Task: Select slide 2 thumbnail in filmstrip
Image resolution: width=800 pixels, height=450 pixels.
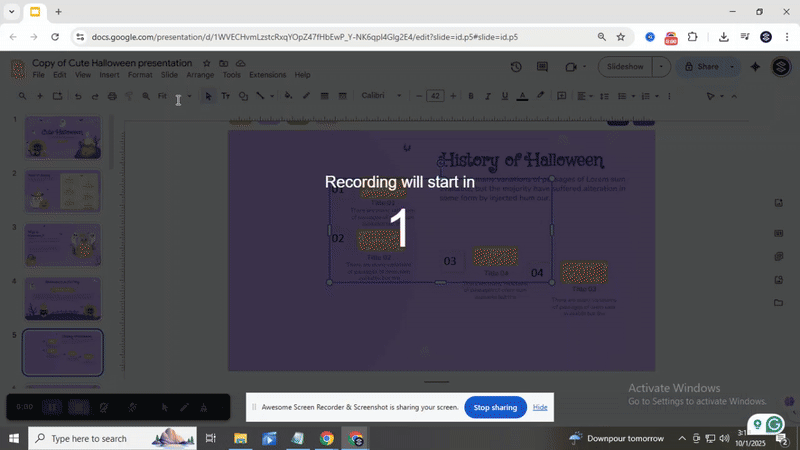Action: click(63, 191)
